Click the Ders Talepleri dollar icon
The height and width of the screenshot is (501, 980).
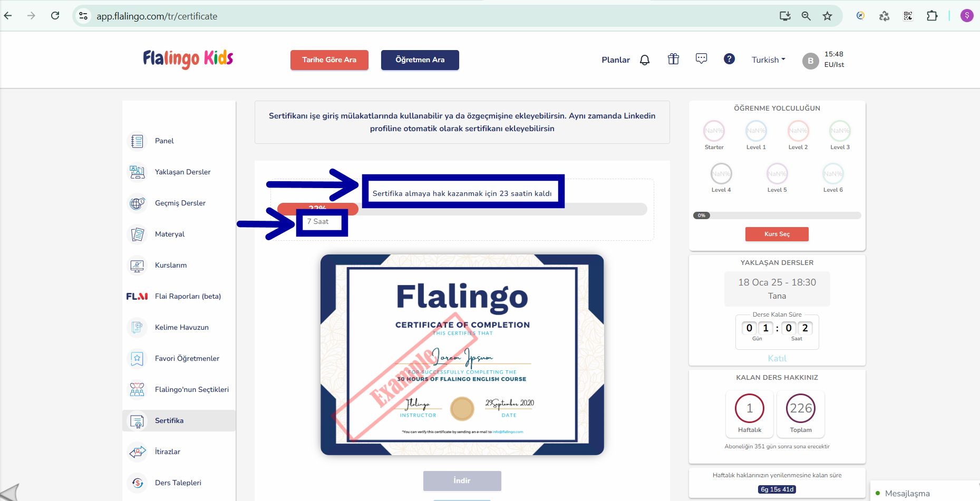(137, 483)
